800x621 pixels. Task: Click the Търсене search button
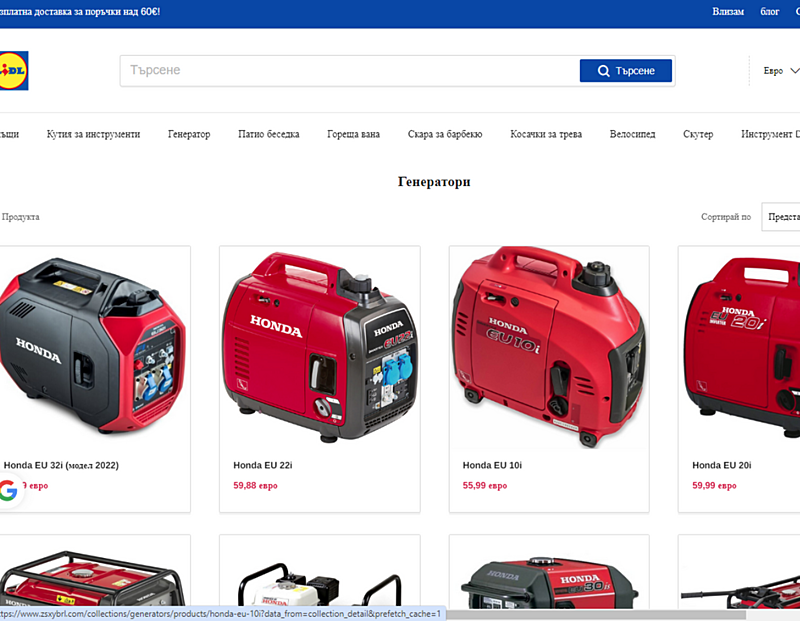click(626, 70)
